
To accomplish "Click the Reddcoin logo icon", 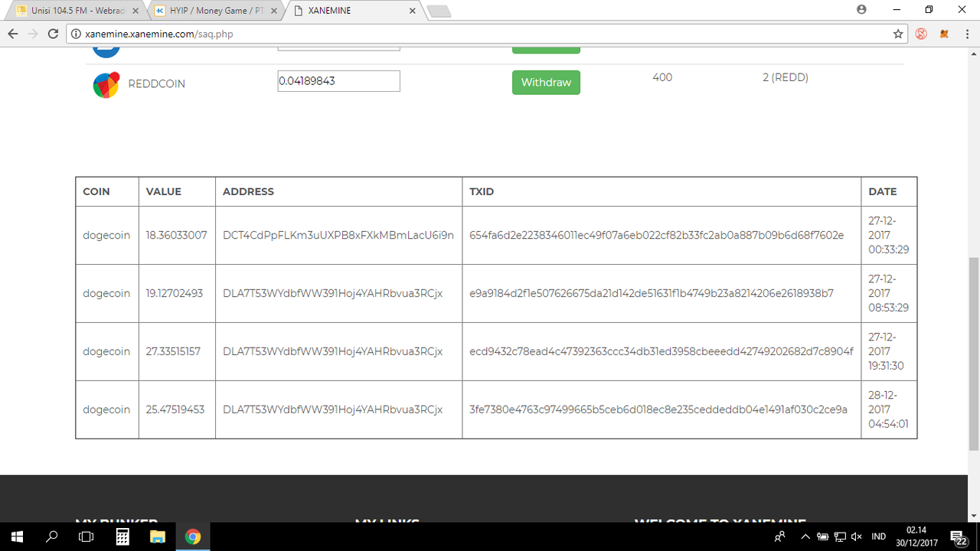I will [x=106, y=85].
